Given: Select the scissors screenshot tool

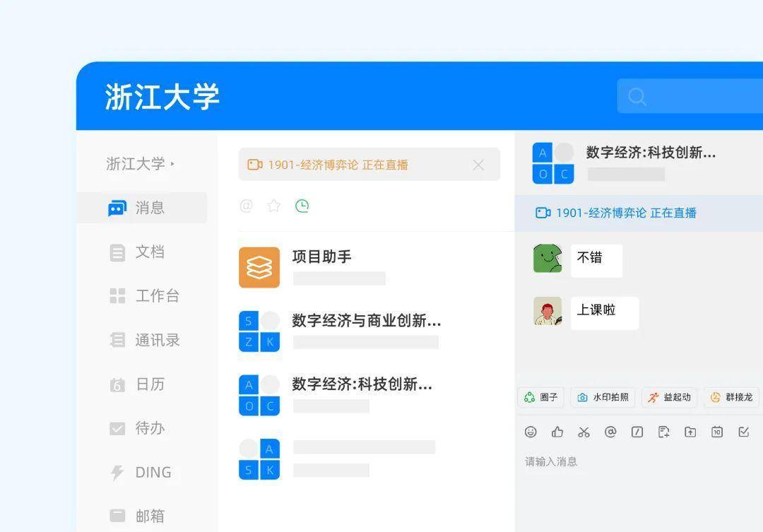Looking at the screenshot, I should 584,432.
